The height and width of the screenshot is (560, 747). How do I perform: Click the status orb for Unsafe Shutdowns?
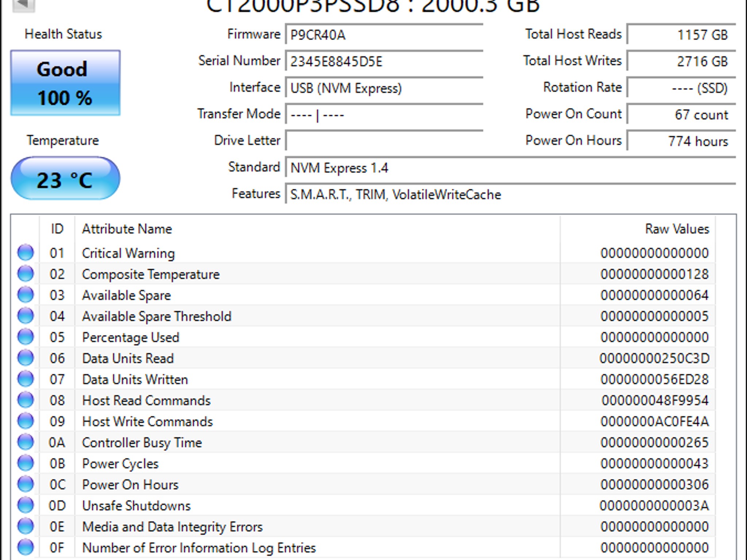[26, 505]
